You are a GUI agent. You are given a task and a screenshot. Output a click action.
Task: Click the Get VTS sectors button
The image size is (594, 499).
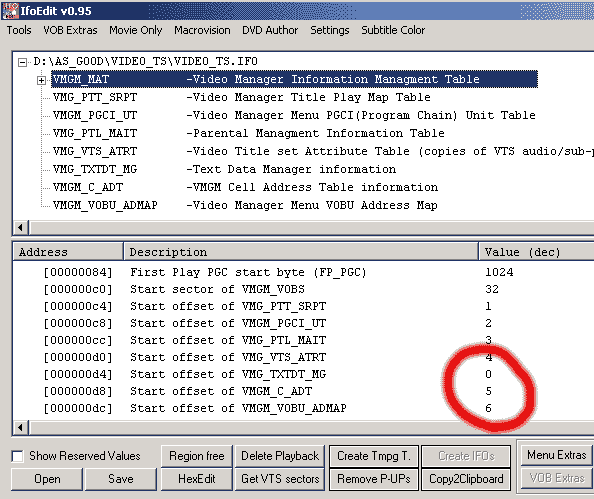tap(280, 479)
